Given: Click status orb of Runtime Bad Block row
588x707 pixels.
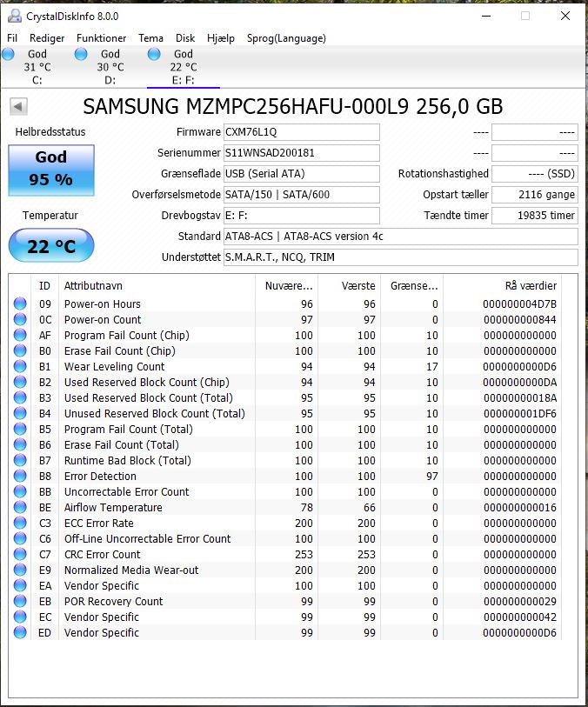Looking at the screenshot, I should click(20, 460).
